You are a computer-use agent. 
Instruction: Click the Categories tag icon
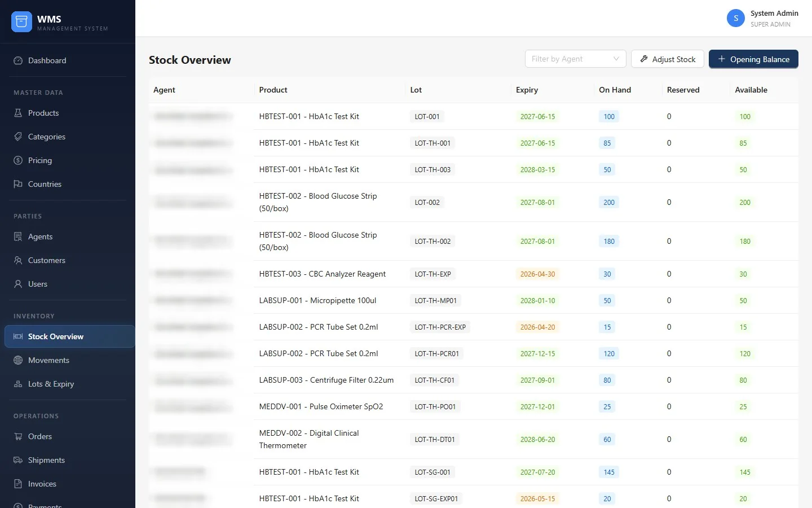tap(18, 137)
